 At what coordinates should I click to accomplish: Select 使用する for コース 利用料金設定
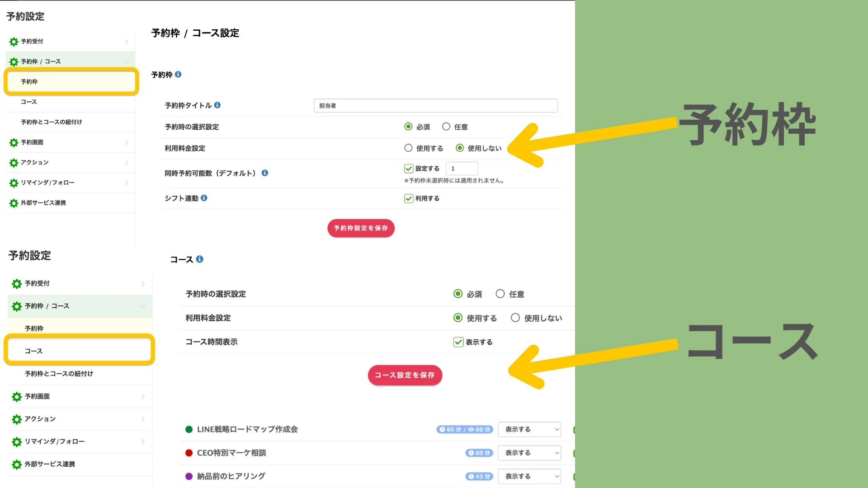tap(458, 318)
